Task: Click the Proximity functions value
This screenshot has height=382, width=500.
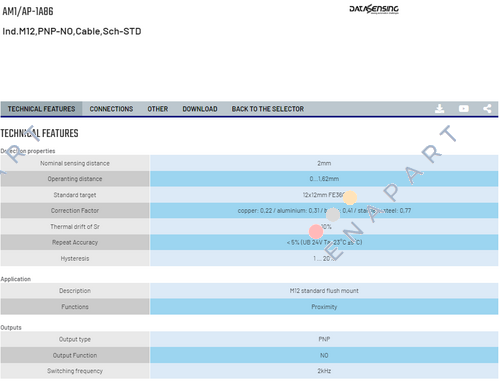Action: point(324,307)
